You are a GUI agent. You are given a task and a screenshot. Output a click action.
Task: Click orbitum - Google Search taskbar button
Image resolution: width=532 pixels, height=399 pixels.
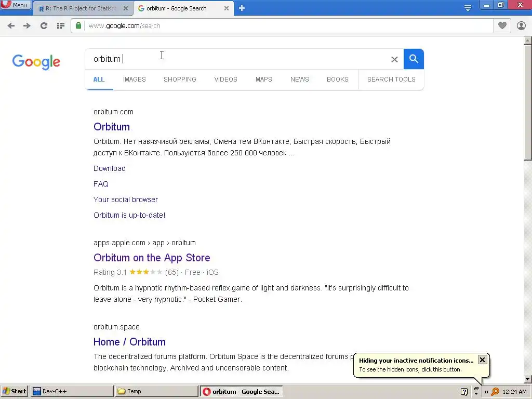[241, 392]
